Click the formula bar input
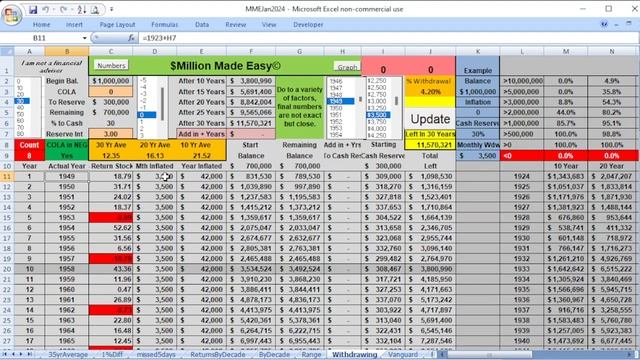The width and height of the screenshot is (640, 360). click(388, 38)
